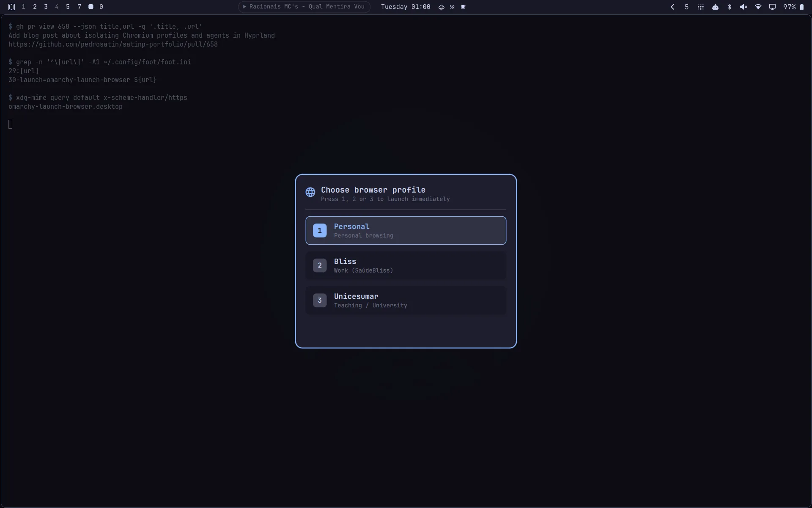This screenshot has height=508, width=812.
Task: Click the terminal cursor block
Action: 11,124
